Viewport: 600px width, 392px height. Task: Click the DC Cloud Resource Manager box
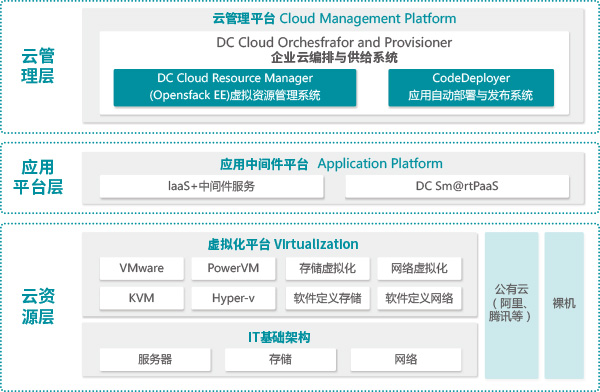click(235, 87)
